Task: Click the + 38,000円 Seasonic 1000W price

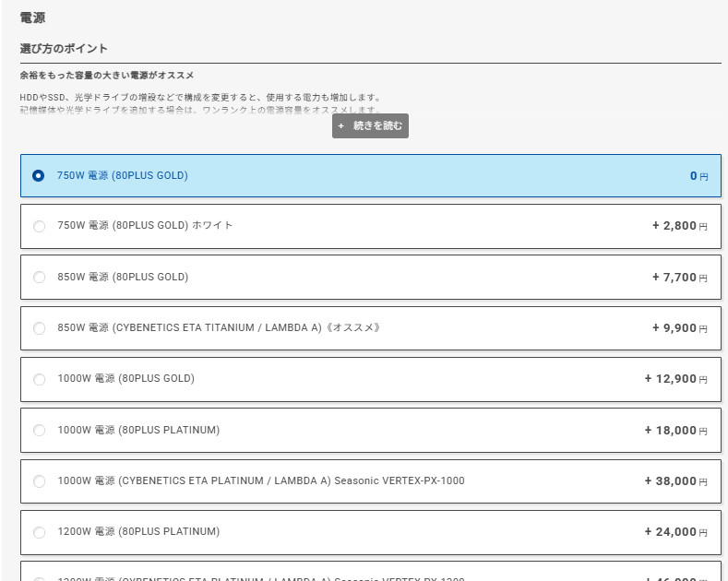Action: (x=675, y=481)
